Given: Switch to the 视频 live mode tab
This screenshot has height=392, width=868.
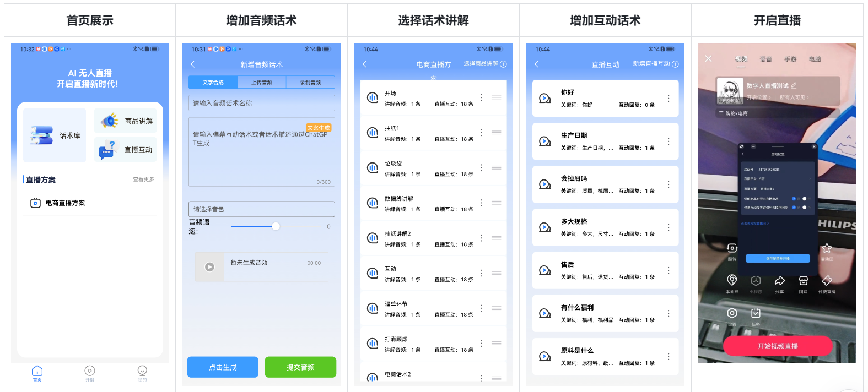Looking at the screenshot, I should 741,59.
